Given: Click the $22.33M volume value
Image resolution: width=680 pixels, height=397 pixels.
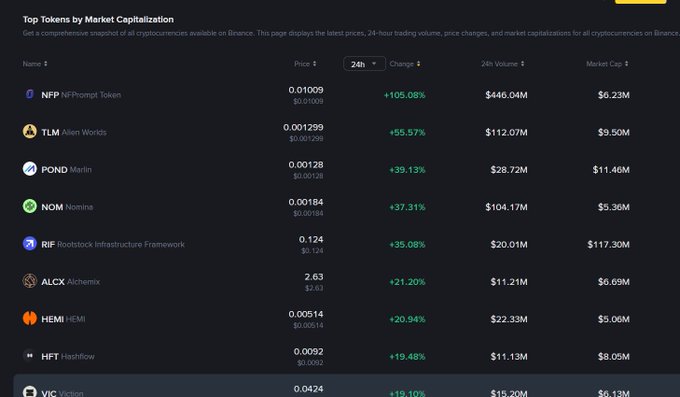Looking at the screenshot, I should pyautogui.click(x=509, y=319).
